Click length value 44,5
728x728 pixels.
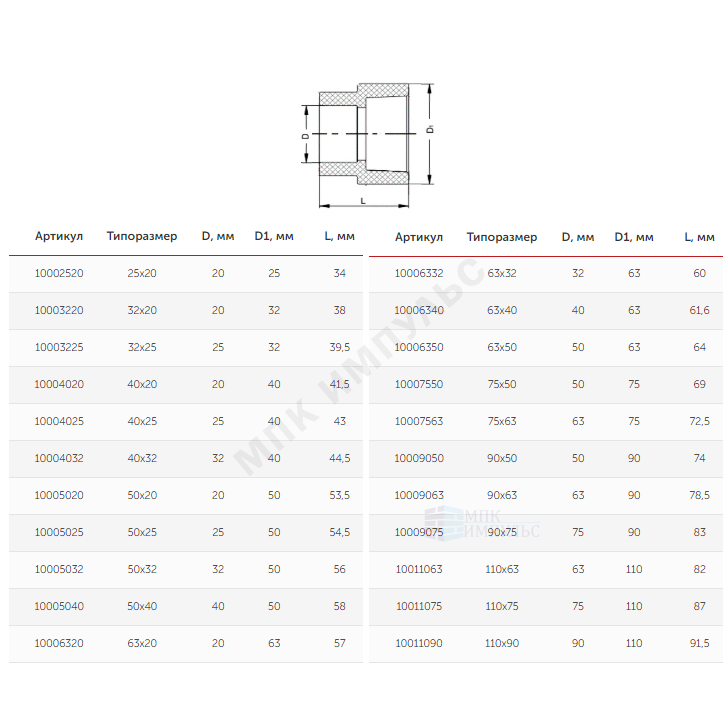point(339,458)
